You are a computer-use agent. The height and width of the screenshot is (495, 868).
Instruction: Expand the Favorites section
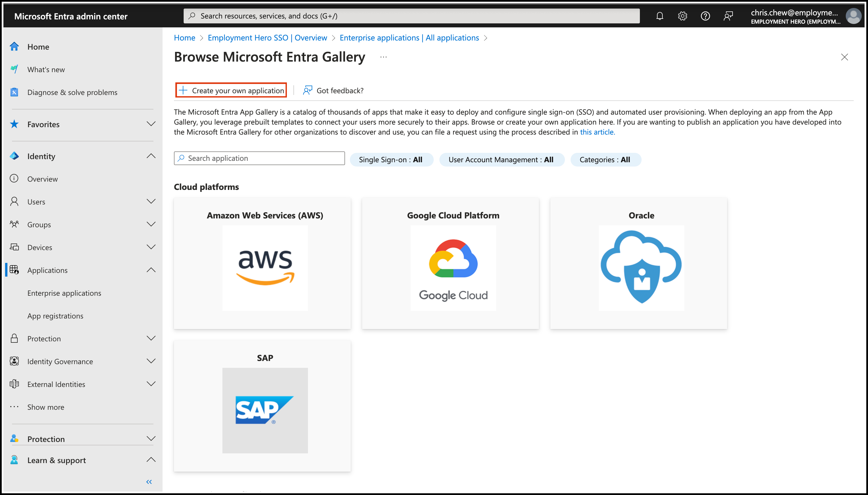(151, 124)
